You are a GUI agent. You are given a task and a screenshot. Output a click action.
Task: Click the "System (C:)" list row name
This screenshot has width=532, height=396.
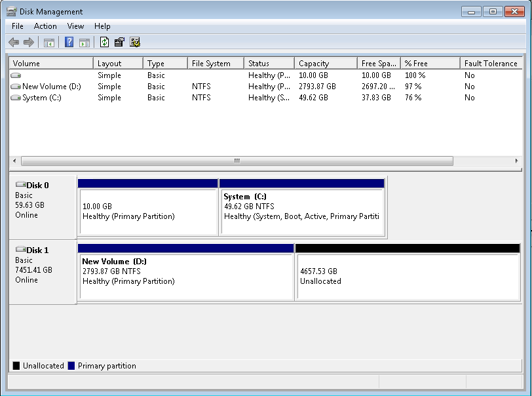42,98
